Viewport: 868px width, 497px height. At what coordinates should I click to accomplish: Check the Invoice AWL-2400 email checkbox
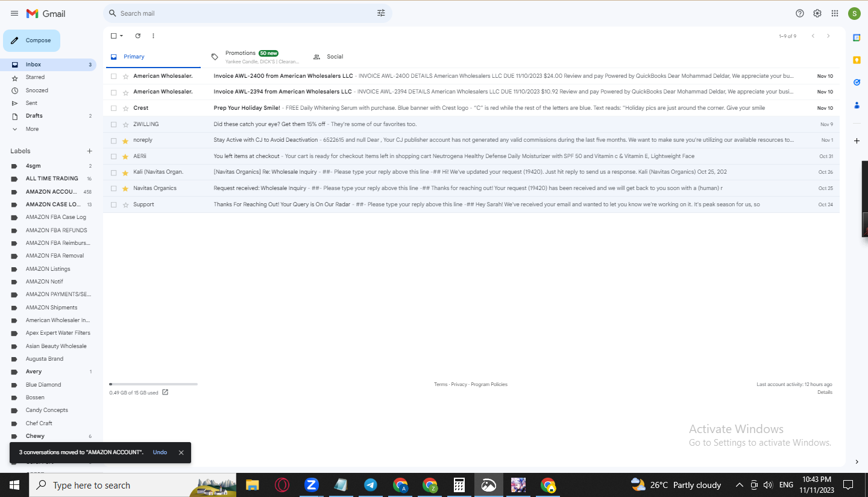pyautogui.click(x=113, y=76)
